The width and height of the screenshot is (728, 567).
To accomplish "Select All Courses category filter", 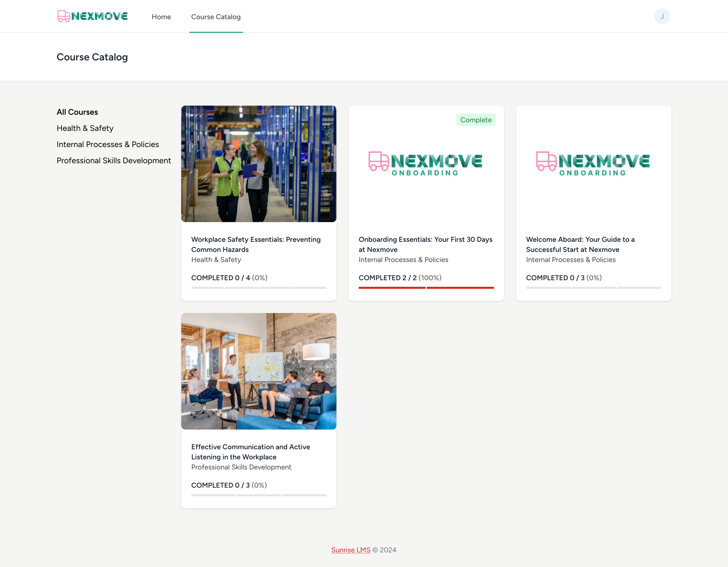I will (x=77, y=112).
